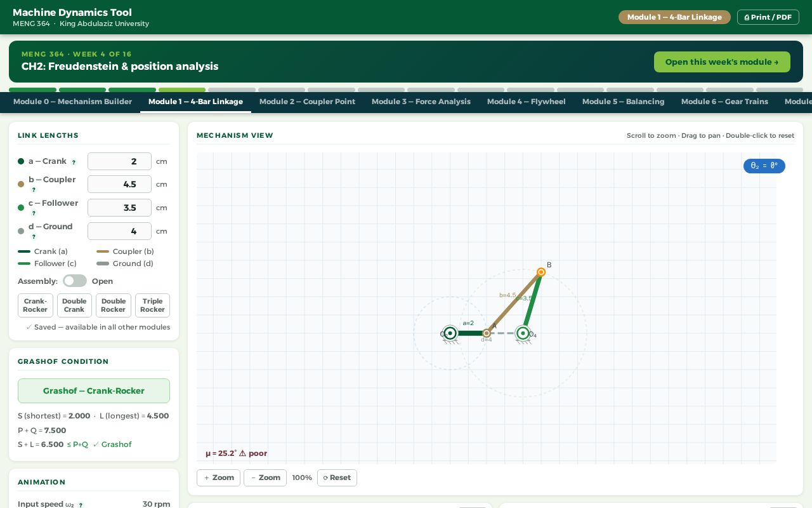Click the green c — Follower dot
Image resolution: width=812 pixels, height=508 pixels.
21,208
